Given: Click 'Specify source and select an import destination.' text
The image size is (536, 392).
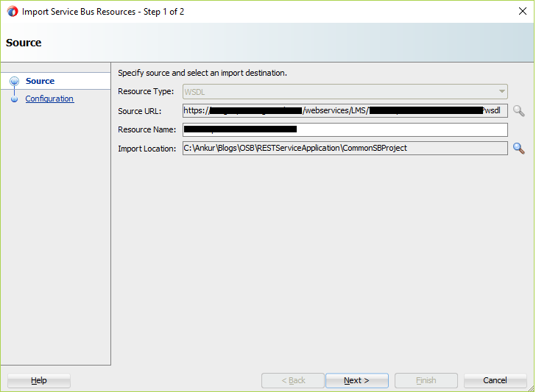Looking at the screenshot, I should coord(202,73).
